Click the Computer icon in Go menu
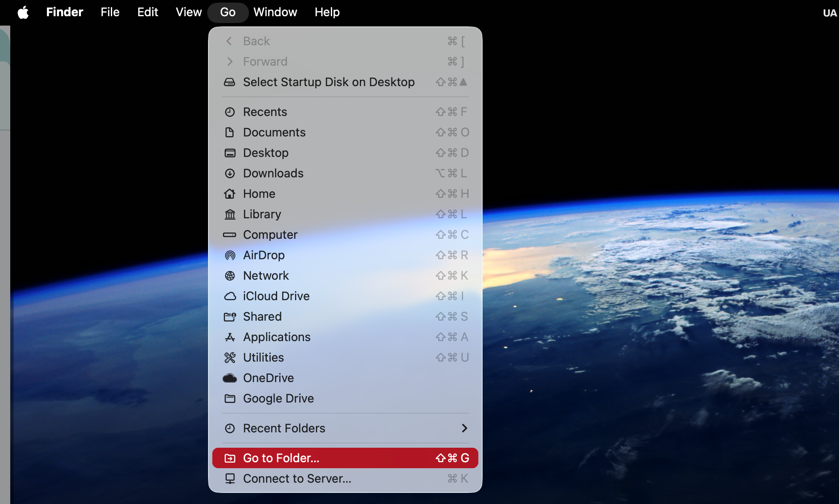The image size is (839, 504). 230,235
